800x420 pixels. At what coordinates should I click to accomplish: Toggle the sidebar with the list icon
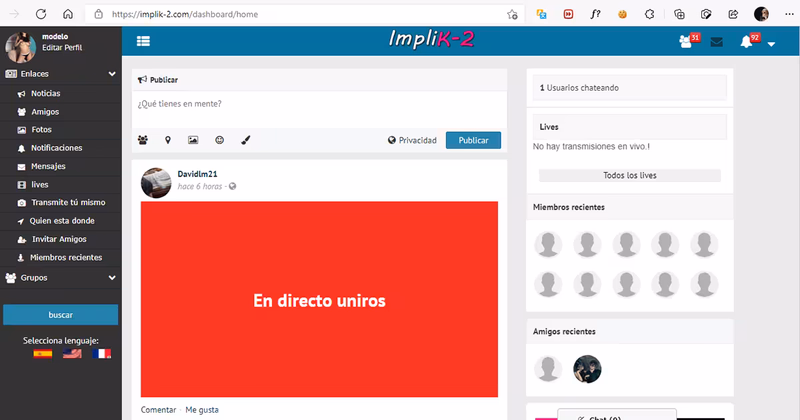143,41
